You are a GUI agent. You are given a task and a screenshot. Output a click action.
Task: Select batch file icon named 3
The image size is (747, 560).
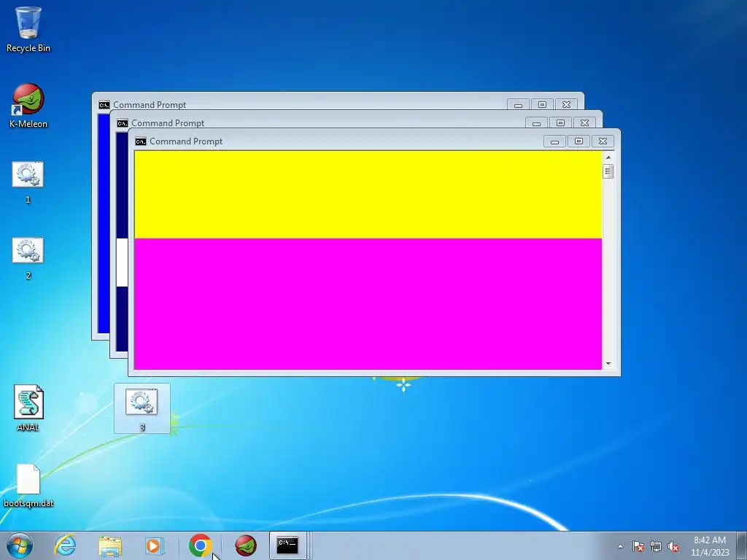(142, 408)
